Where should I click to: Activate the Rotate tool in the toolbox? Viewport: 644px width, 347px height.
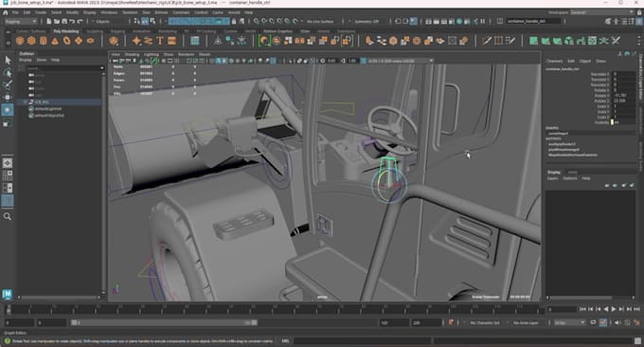[x=8, y=110]
